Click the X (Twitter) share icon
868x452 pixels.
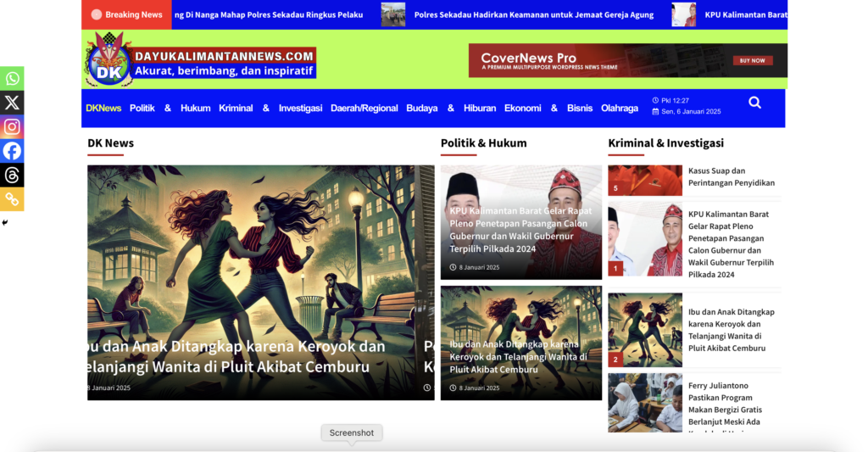(12, 103)
